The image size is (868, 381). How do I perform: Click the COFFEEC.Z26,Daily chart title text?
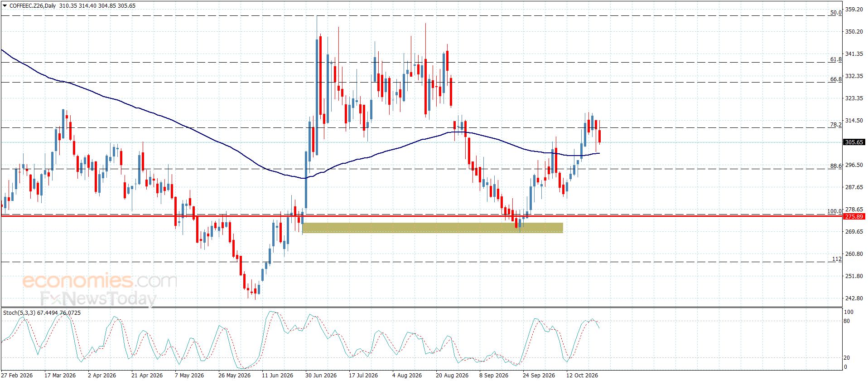(x=33, y=6)
